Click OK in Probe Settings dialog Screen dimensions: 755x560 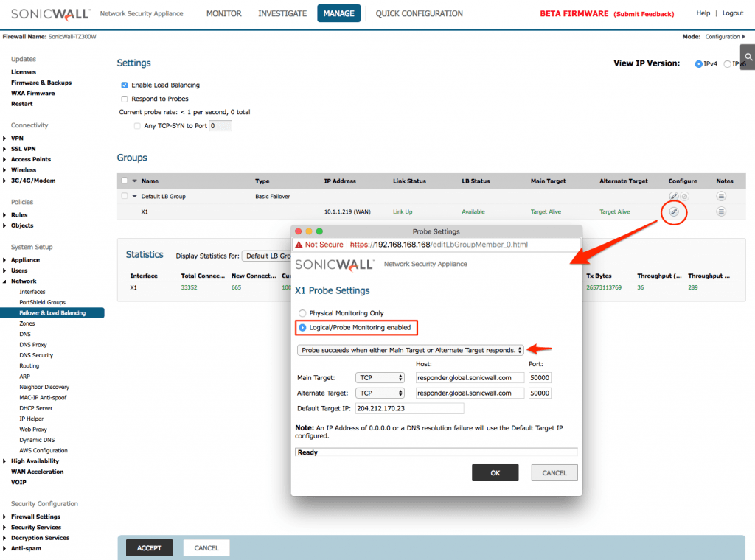pos(495,473)
